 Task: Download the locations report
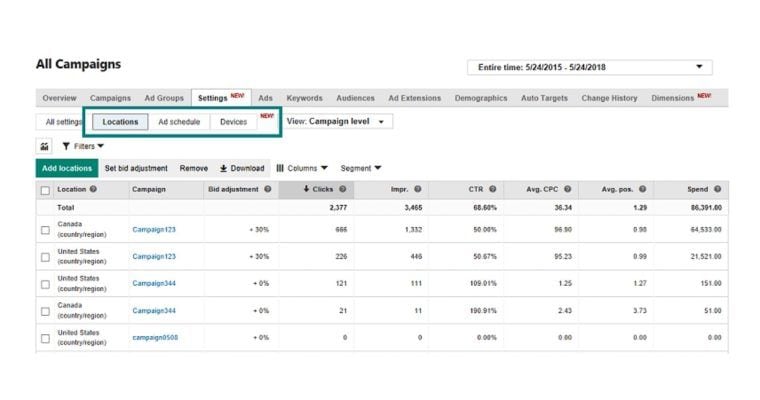click(242, 168)
